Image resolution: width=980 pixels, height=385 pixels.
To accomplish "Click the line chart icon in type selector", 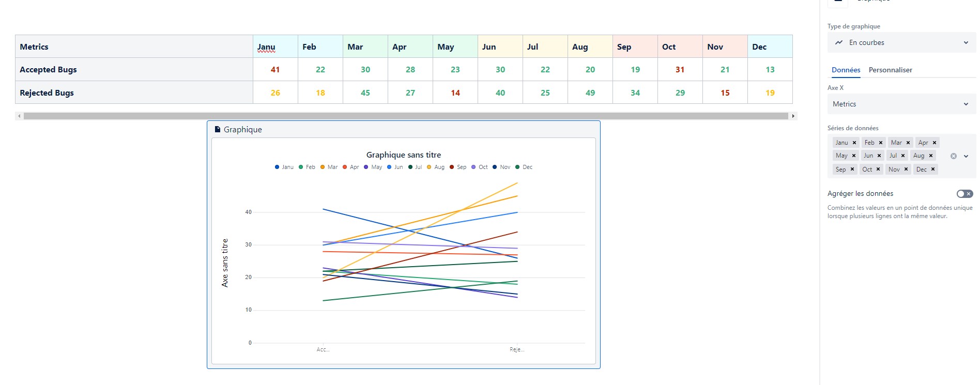I will pyautogui.click(x=839, y=42).
